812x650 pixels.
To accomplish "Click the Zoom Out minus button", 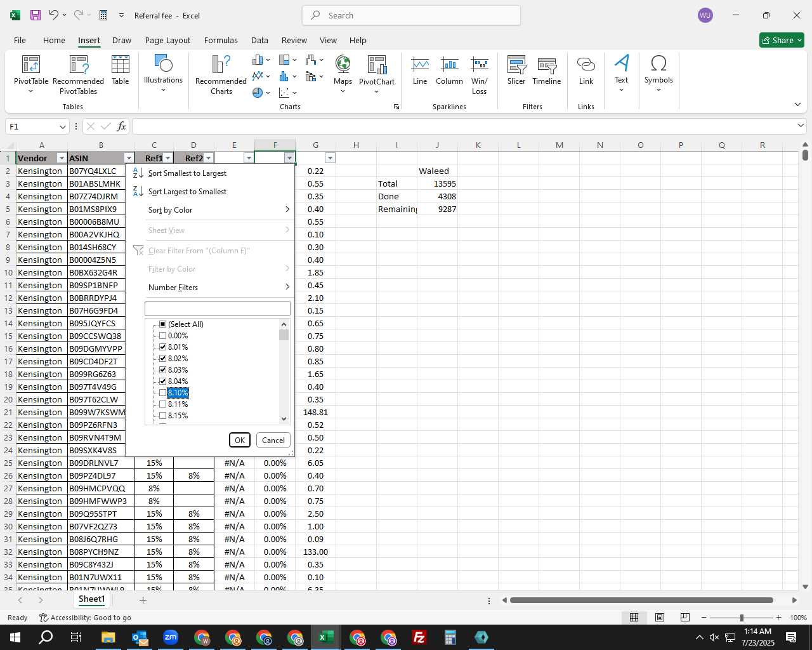I will click(704, 618).
